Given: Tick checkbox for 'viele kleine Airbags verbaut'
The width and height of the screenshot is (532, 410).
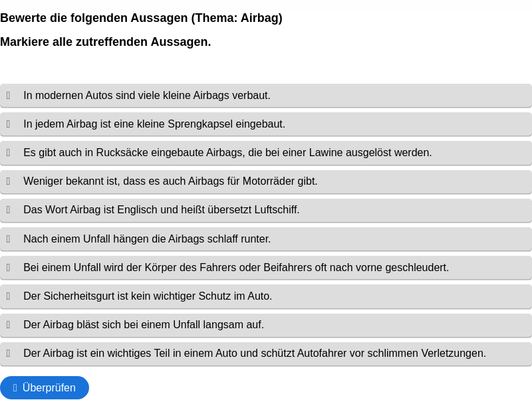Looking at the screenshot, I should (x=8, y=96).
